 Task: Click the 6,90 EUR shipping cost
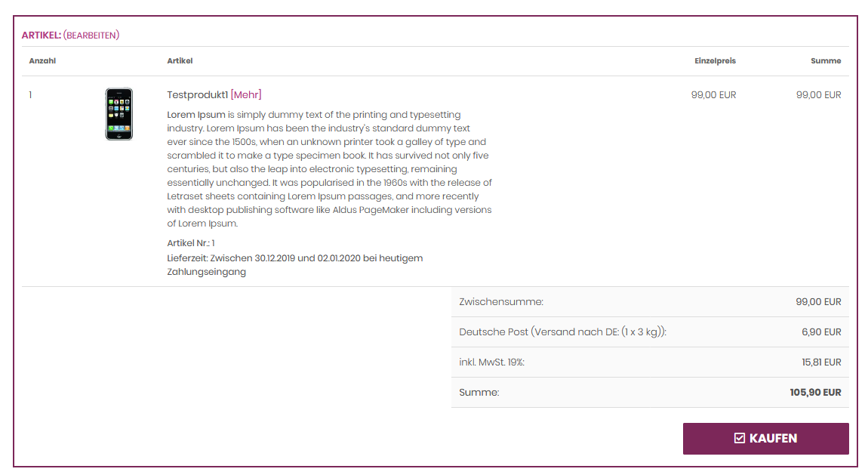point(821,332)
